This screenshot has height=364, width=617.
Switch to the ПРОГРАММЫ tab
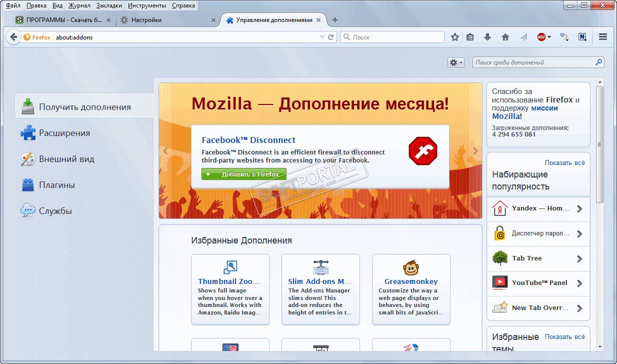pos(64,20)
